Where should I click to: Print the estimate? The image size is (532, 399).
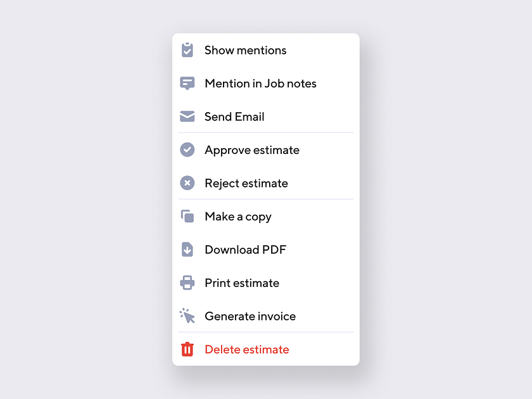pyautogui.click(x=241, y=282)
